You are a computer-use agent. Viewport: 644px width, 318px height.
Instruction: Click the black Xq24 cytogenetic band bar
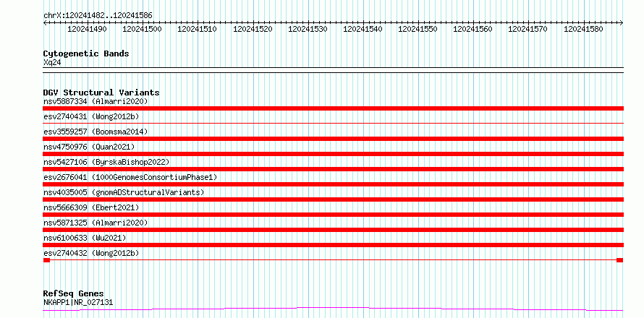coord(333,70)
